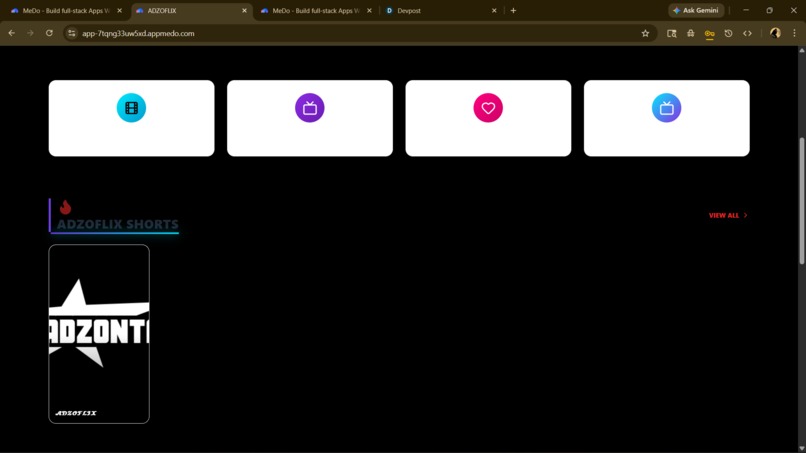Close the first MeDo tab

(119, 11)
